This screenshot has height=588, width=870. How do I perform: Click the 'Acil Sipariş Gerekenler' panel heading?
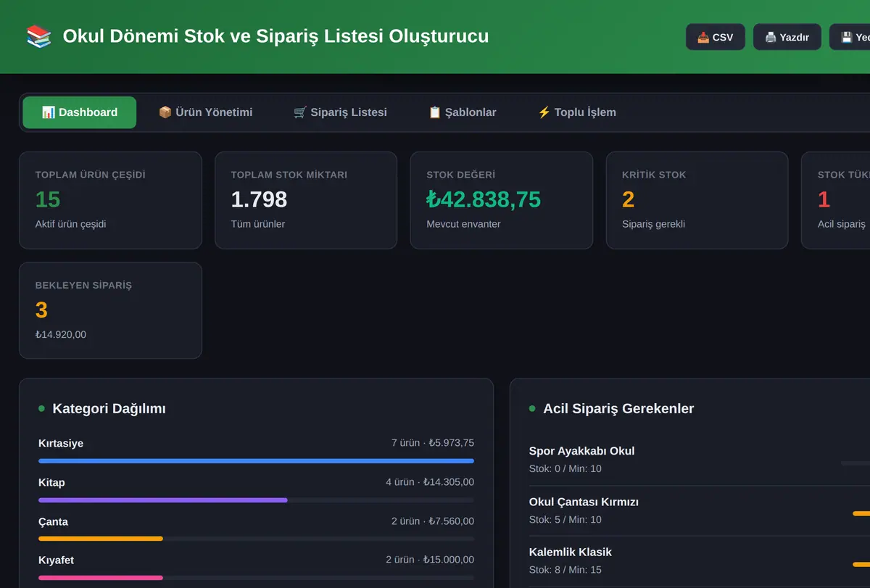pyautogui.click(x=618, y=409)
